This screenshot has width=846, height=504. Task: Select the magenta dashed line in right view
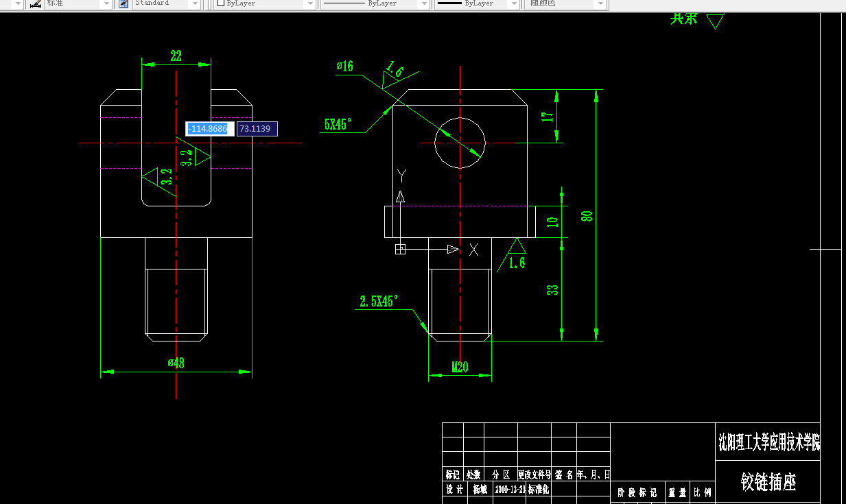point(460,206)
